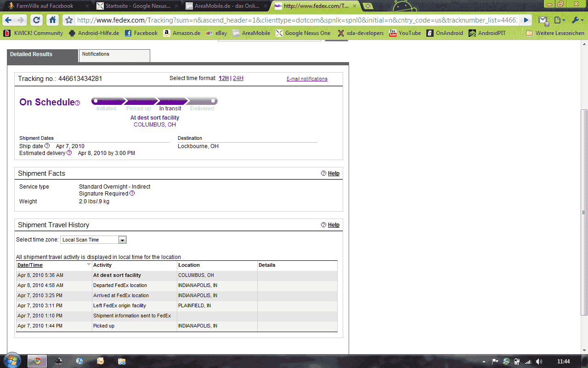The width and height of the screenshot is (588, 368).
Task: Open Google Nexus One bookmark
Action: [x=303, y=33]
